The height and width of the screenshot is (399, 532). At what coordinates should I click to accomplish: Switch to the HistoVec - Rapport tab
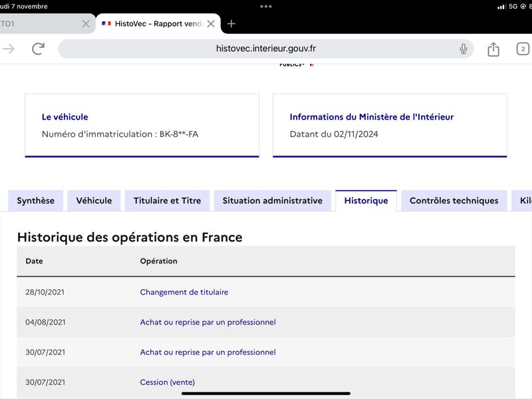(158, 24)
